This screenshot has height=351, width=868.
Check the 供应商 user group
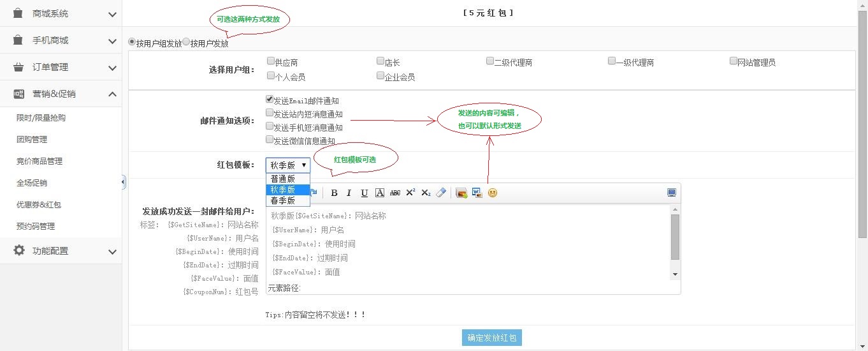click(271, 61)
